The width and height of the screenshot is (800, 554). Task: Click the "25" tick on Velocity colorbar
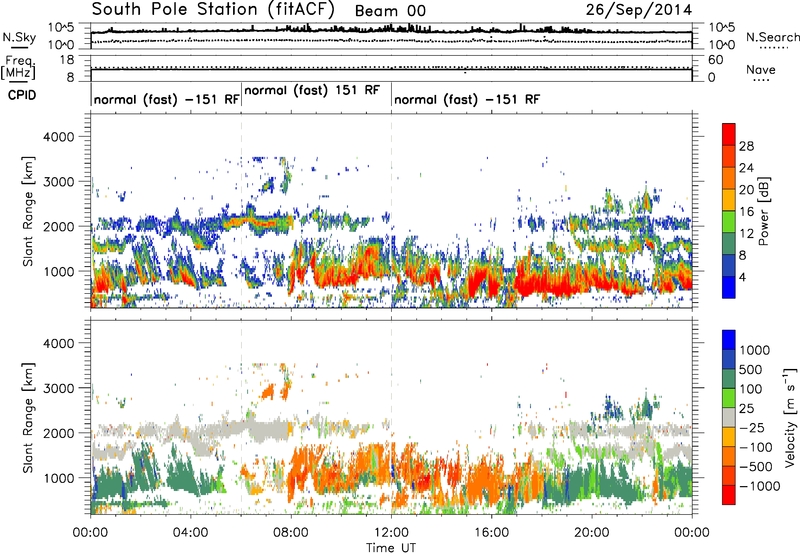746,409
